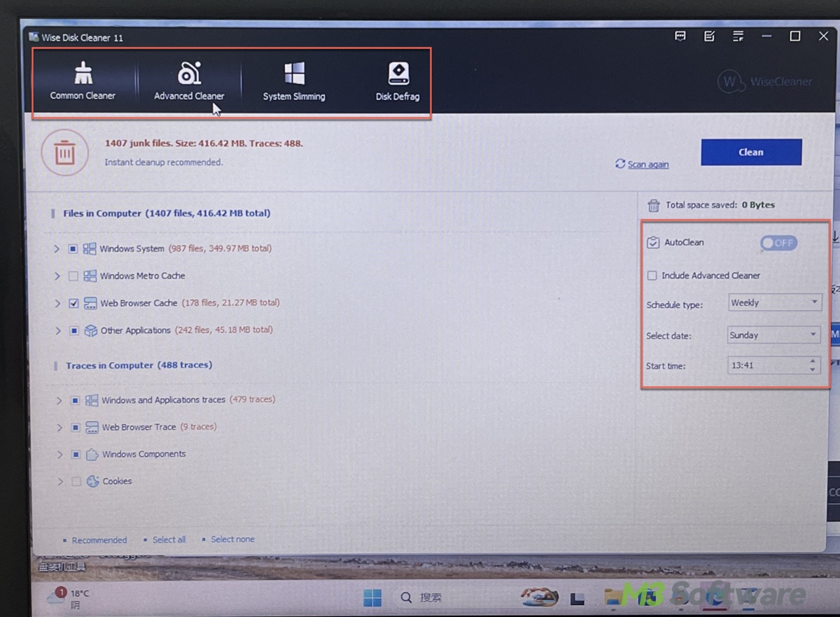Screen dimensions: 840x617
Task: Click the Recommended selection link
Action: 99,540
